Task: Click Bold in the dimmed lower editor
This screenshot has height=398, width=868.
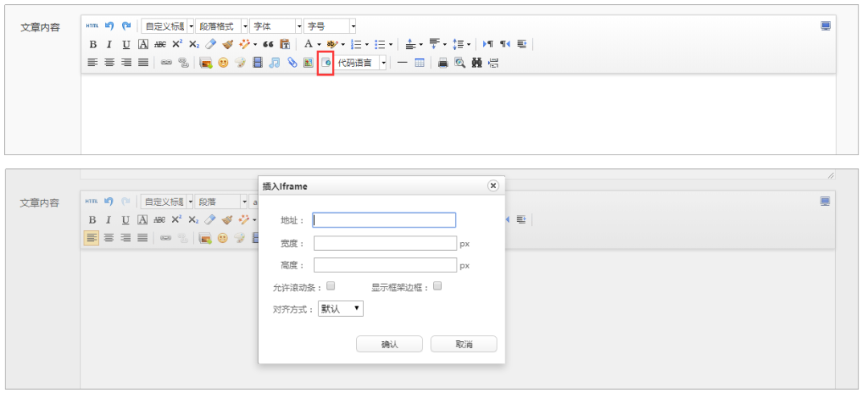Action: [92, 220]
